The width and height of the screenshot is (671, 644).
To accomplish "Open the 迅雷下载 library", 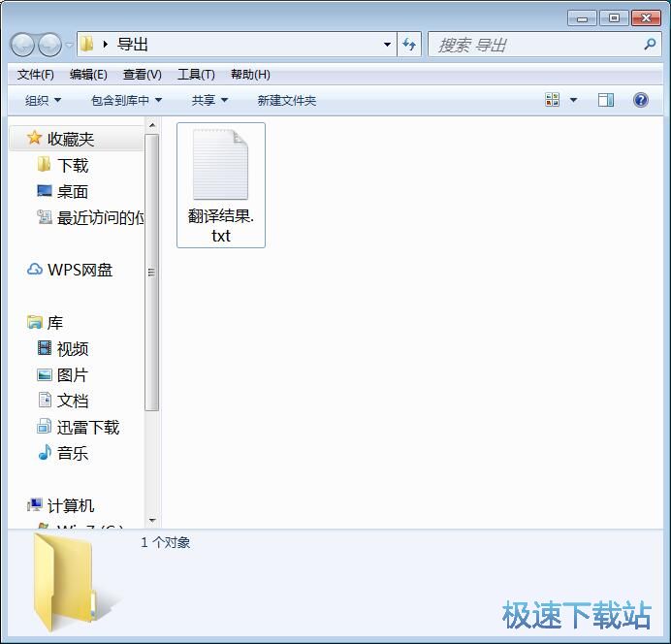I will [88, 428].
